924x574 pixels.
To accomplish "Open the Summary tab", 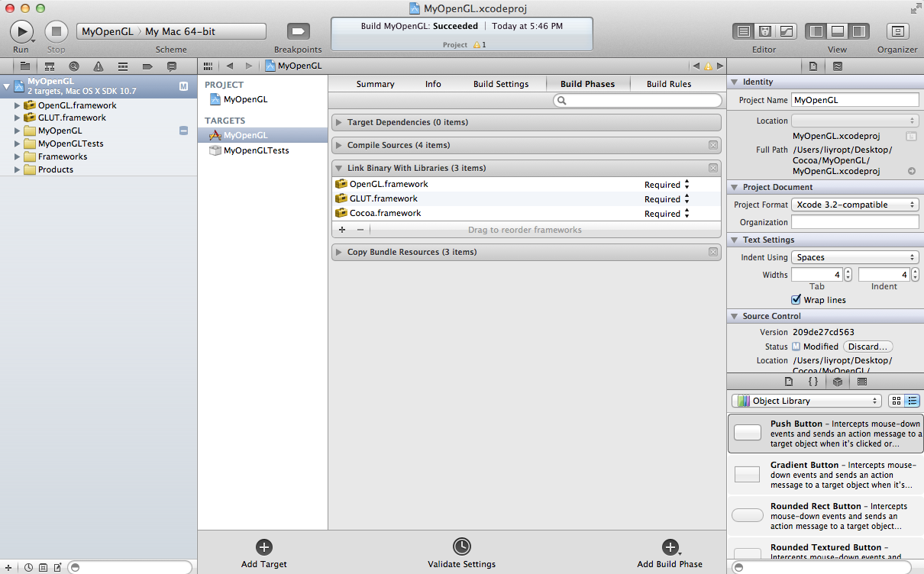I will point(375,84).
